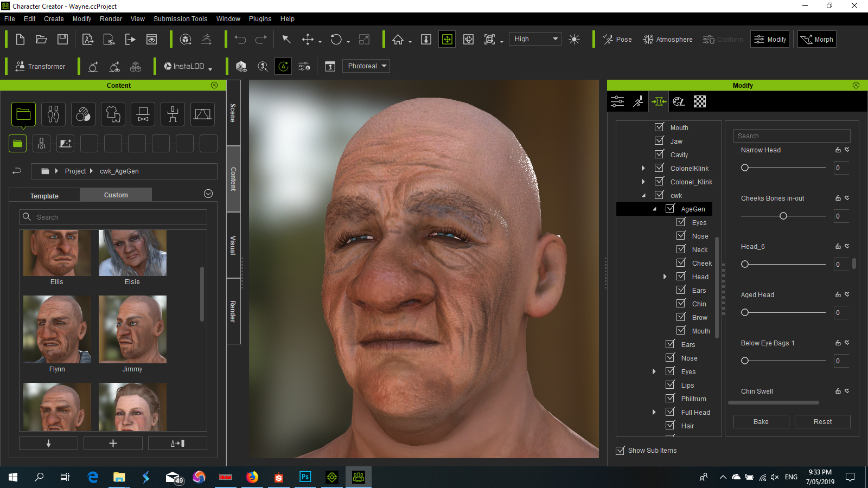
Task: Select the Skin content category icon
Action: click(83, 114)
